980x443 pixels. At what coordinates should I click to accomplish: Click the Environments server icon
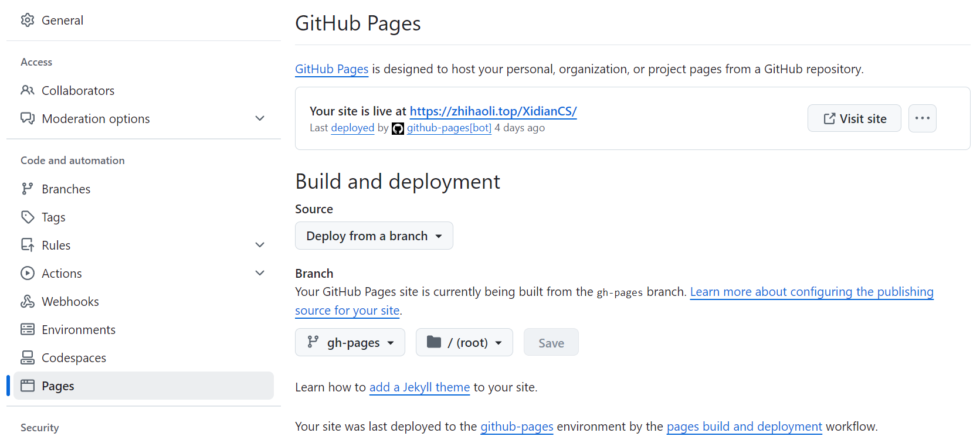[28, 329]
